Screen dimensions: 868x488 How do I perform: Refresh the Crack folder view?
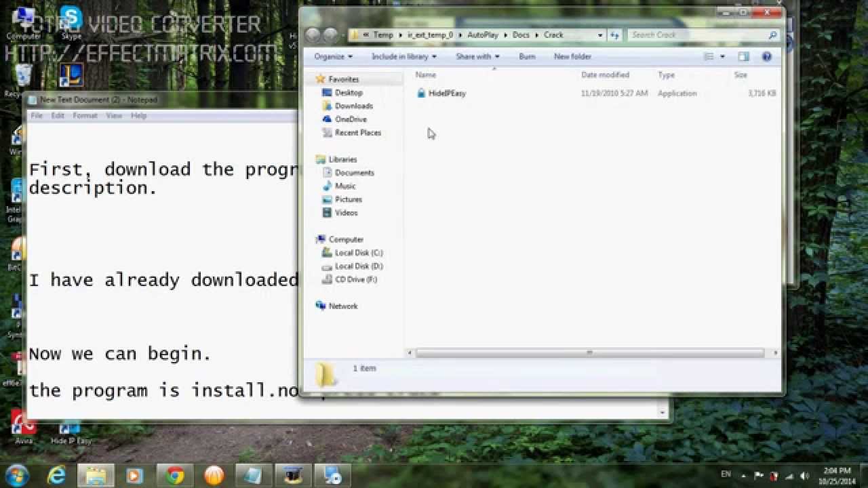point(614,35)
